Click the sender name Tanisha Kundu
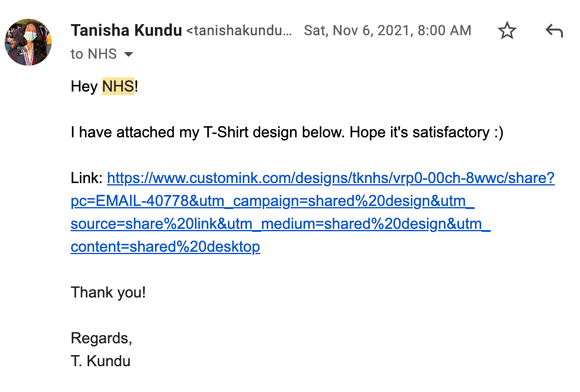The height and width of the screenshot is (392, 580). pos(126,31)
